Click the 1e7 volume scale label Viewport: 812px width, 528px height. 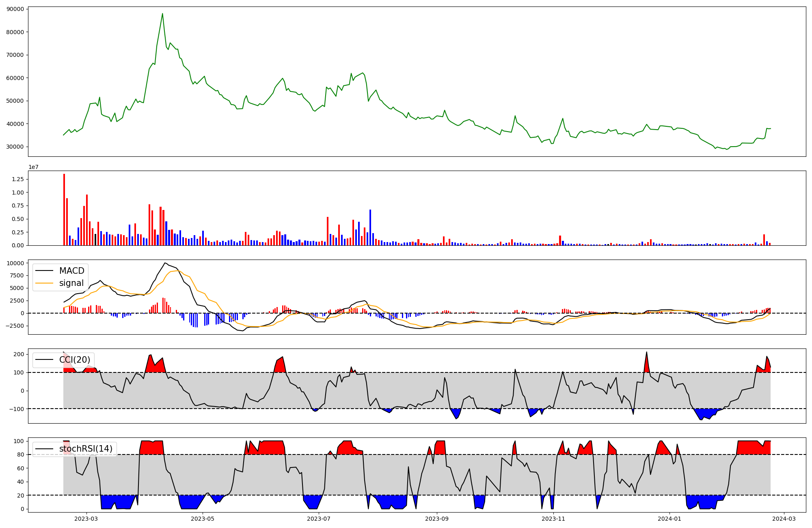pos(33,167)
